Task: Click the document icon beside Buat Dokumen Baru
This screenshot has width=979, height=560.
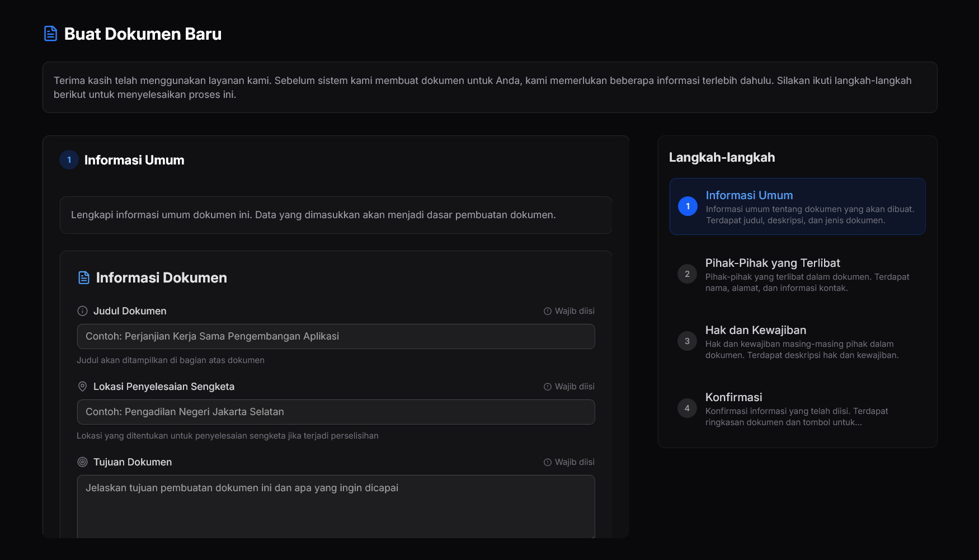Action: [x=50, y=34]
